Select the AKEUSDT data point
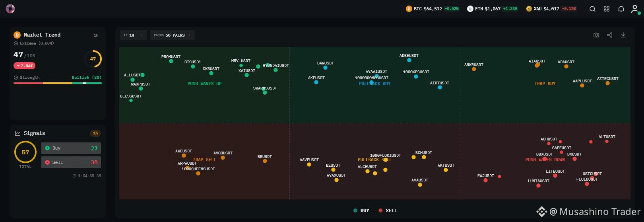The image size is (644, 222). click(316, 82)
